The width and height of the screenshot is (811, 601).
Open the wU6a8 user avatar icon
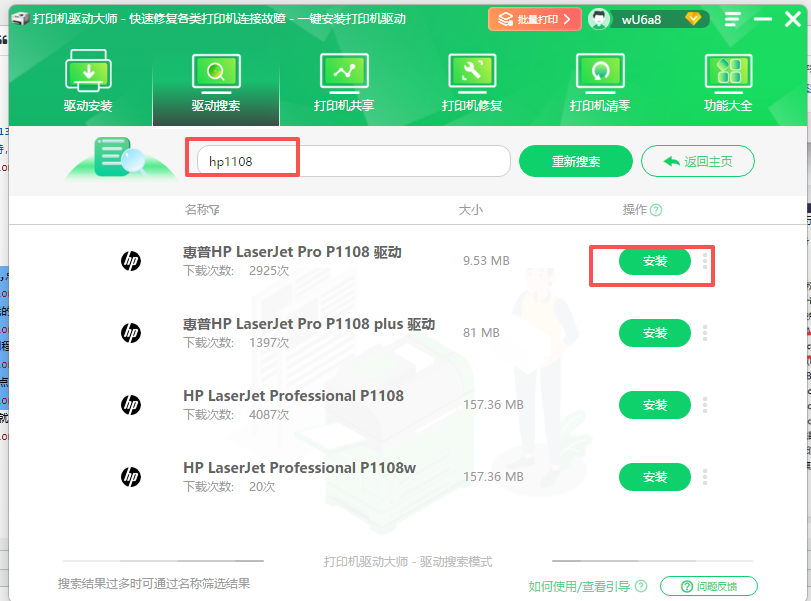click(599, 19)
